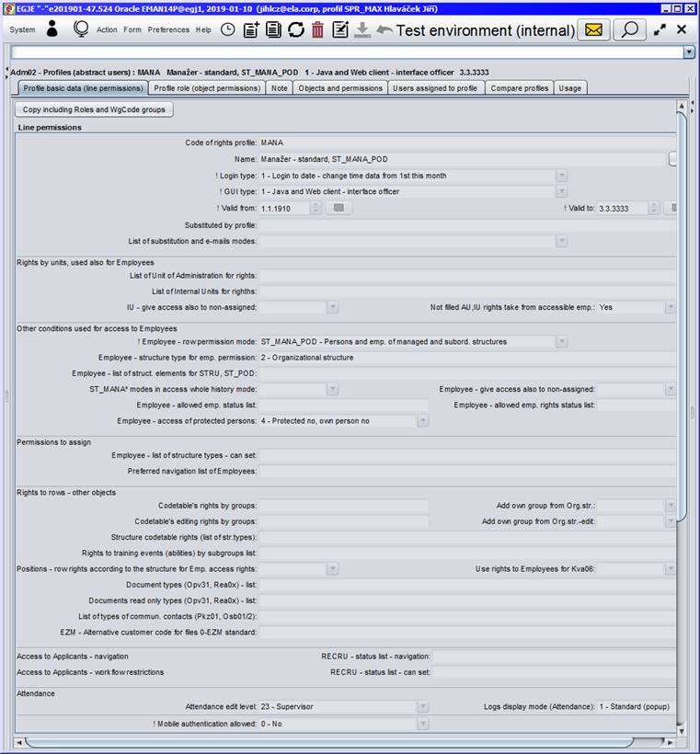Image resolution: width=700 pixels, height=754 pixels.
Task: Click the magnifier search button
Action: (629, 29)
